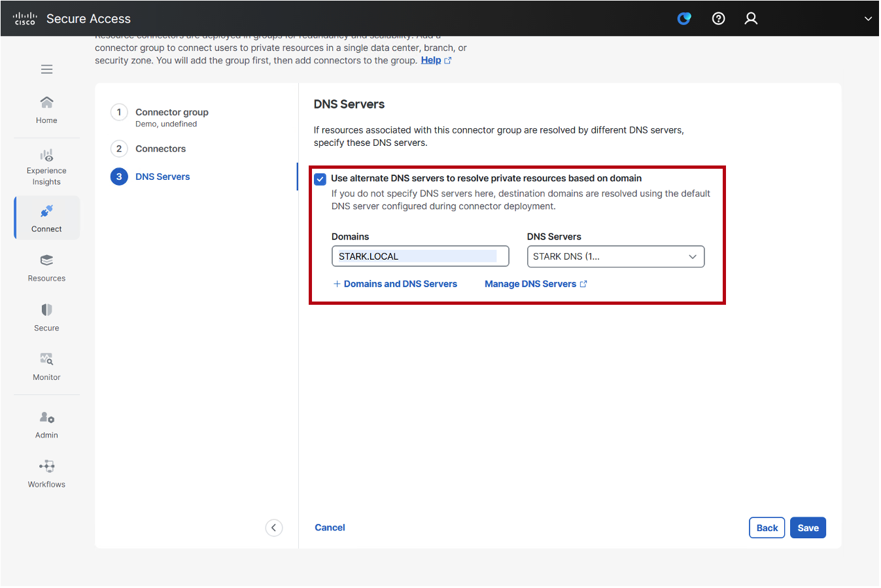The height and width of the screenshot is (588, 881).
Task: Expand the header chevron dropdown
Action: 868,19
